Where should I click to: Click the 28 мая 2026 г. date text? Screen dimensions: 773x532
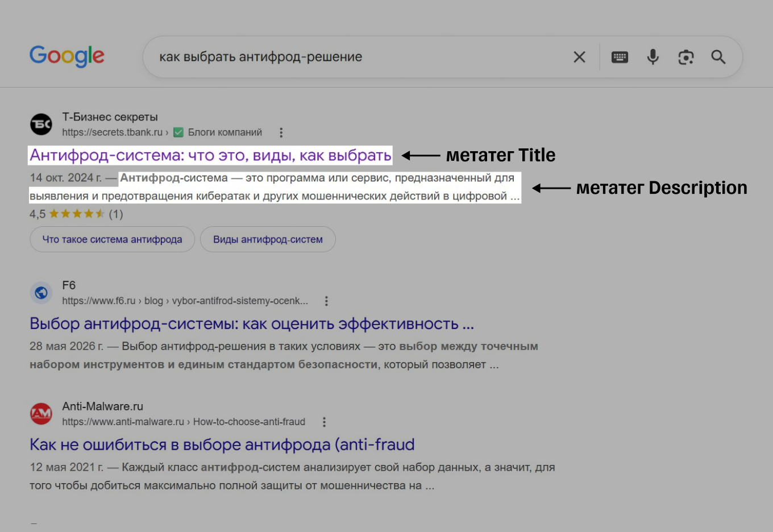[x=67, y=346]
